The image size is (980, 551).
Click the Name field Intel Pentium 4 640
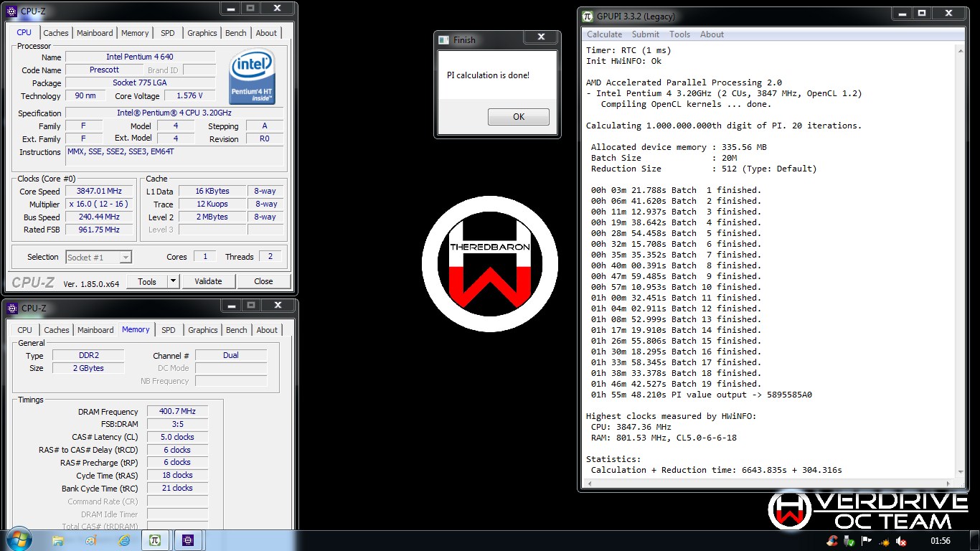click(x=140, y=57)
